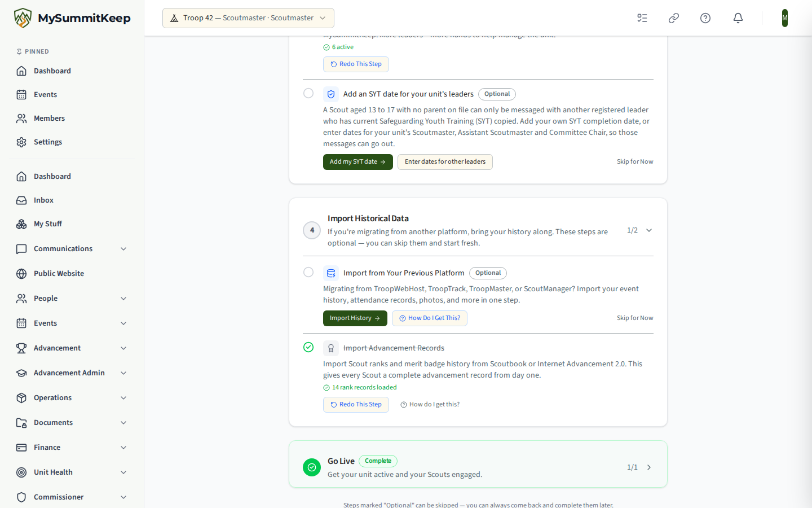This screenshot has height=508, width=812.
Task: Open the Troop 42 Scoutmaster unit dropdown
Action: 248,18
